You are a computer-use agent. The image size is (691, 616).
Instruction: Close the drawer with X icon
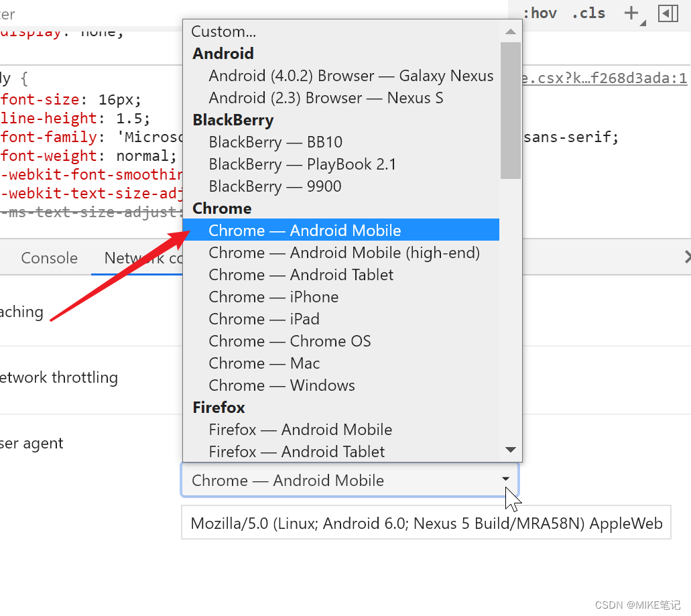coord(686,257)
